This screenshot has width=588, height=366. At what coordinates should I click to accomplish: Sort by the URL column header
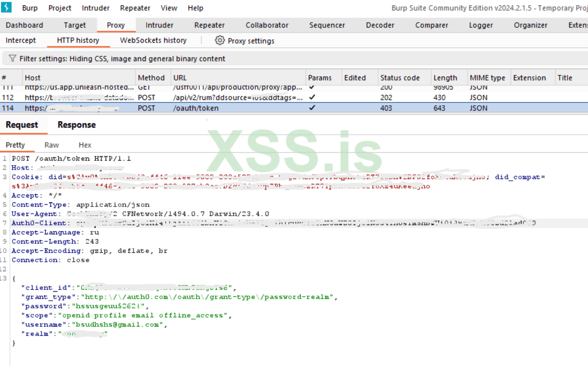point(238,78)
